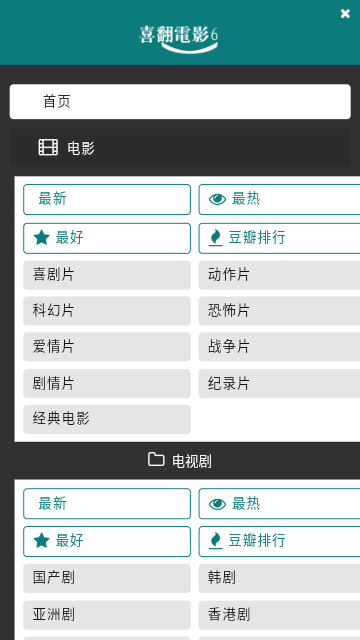Select 最新 under the movies section
Screen dimensions: 360x640
click(x=107, y=199)
